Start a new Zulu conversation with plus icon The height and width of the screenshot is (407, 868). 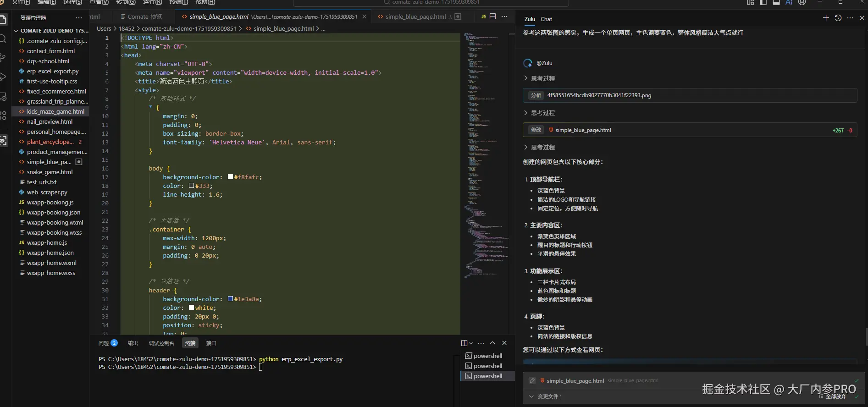click(826, 18)
